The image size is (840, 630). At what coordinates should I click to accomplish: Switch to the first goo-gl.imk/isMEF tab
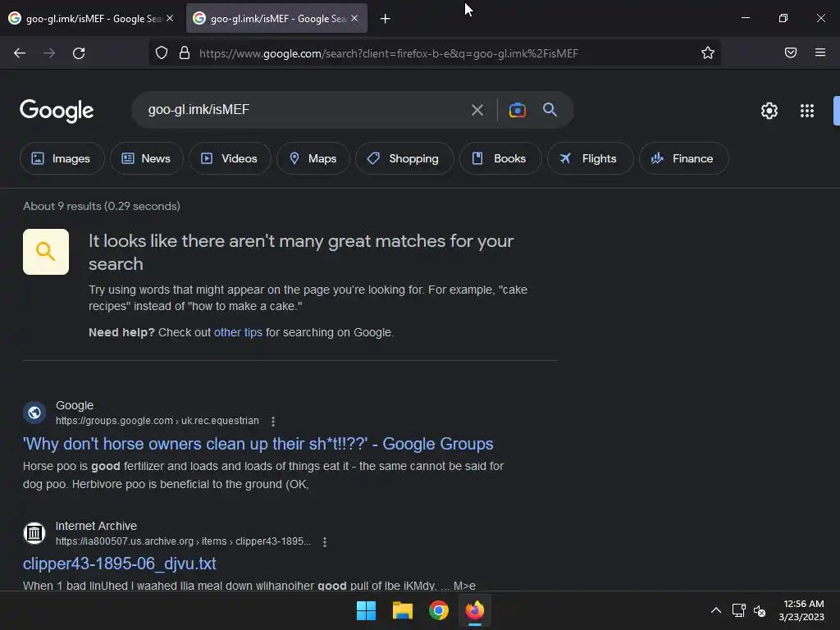92,19
